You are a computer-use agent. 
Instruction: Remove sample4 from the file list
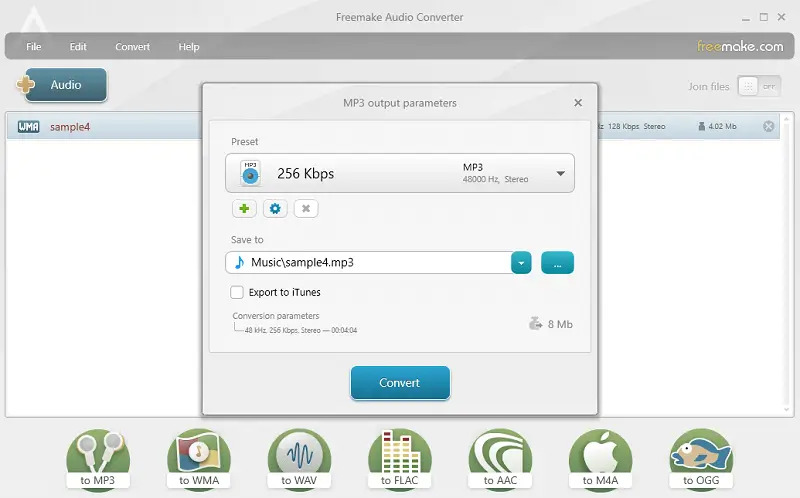click(x=768, y=126)
